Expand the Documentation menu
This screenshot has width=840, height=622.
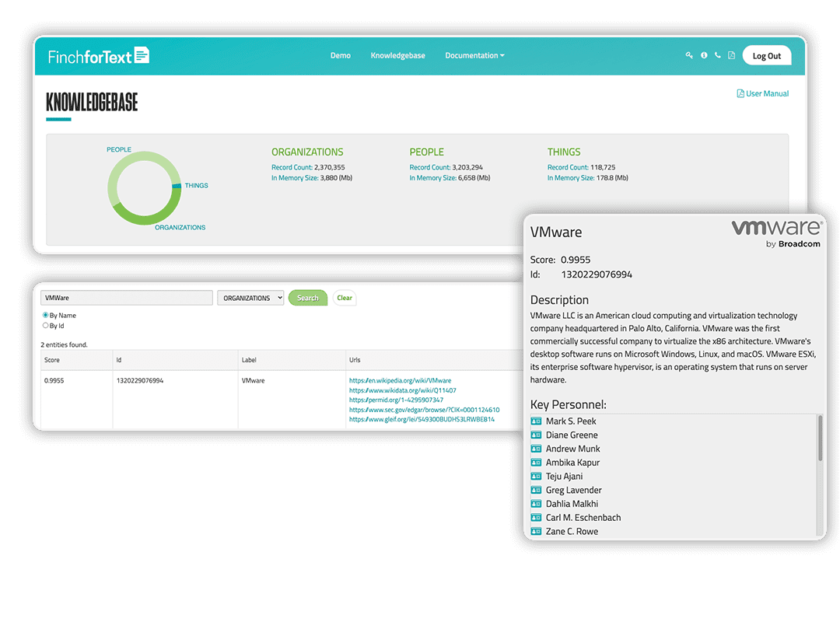point(474,55)
